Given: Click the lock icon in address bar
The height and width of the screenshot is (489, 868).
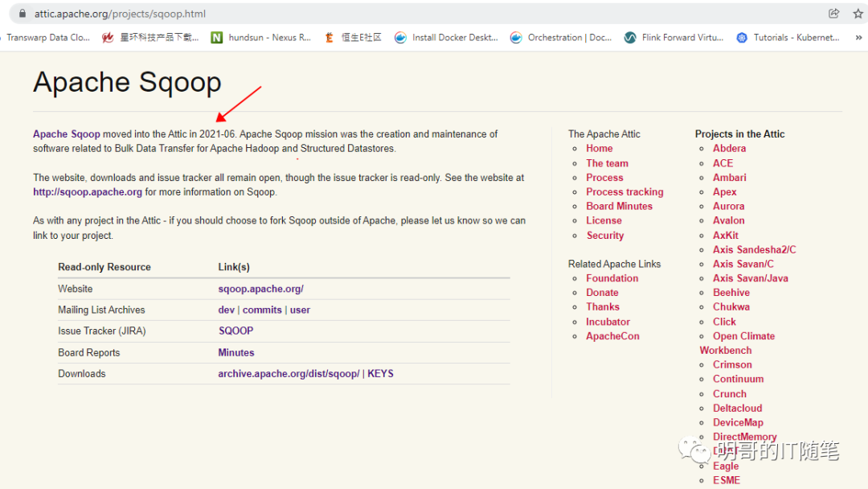Looking at the screenshot, I should coord(23,14).
